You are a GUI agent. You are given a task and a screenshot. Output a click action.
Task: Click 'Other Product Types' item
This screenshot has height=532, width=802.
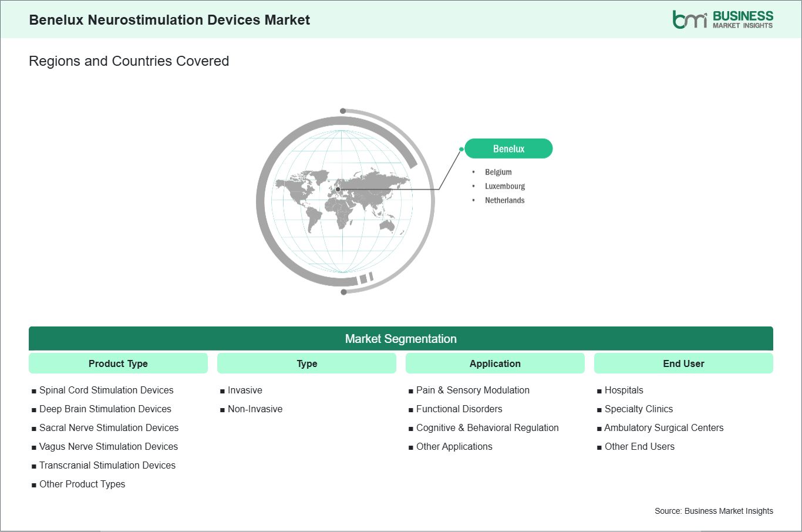click(x=82, y=484)
